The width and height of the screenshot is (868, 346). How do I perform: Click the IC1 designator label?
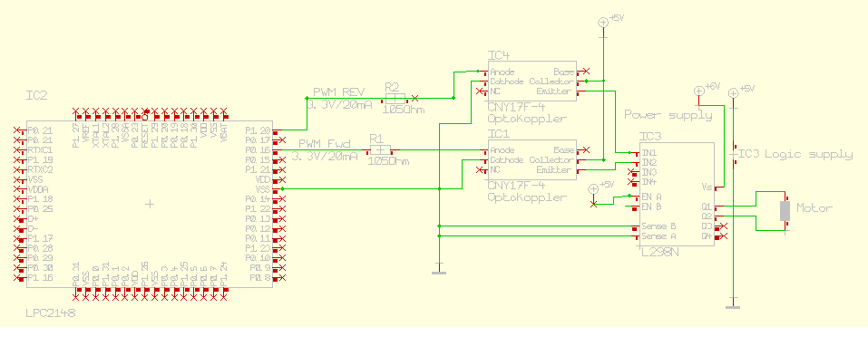click(498, 134)
